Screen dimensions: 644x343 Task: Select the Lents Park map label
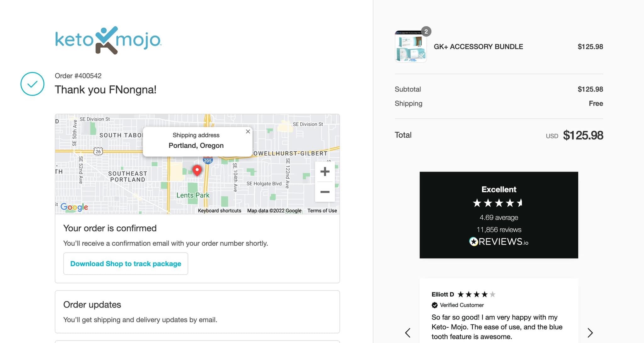193,195
